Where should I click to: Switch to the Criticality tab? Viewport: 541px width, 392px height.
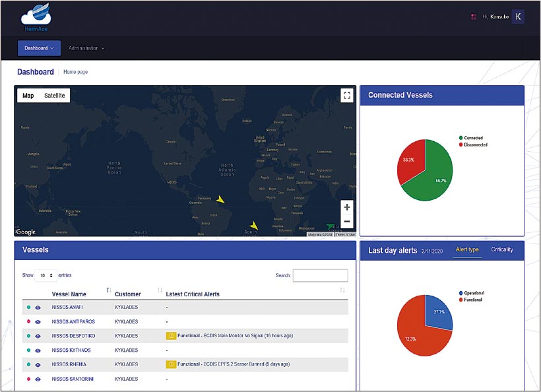[502, 249]
